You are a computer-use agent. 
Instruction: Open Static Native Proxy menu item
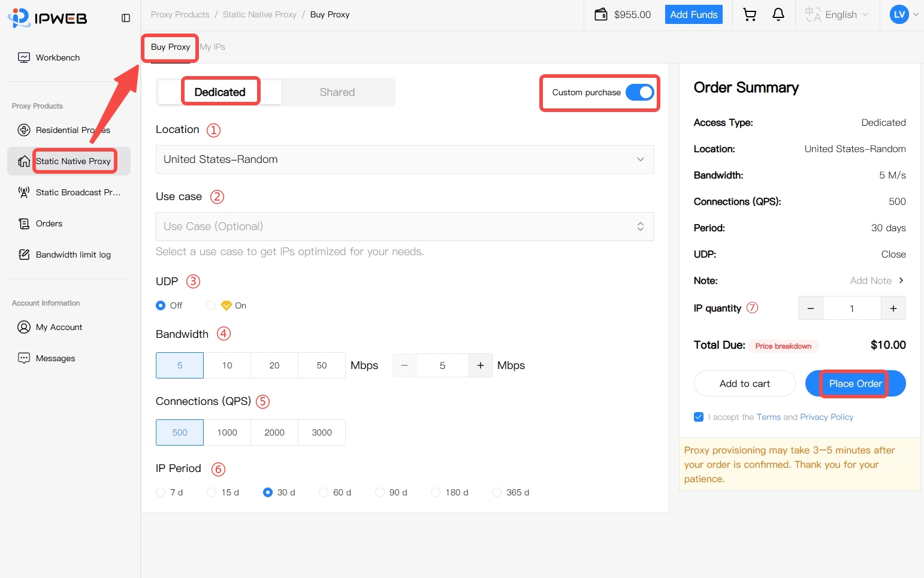pos(69,161)
